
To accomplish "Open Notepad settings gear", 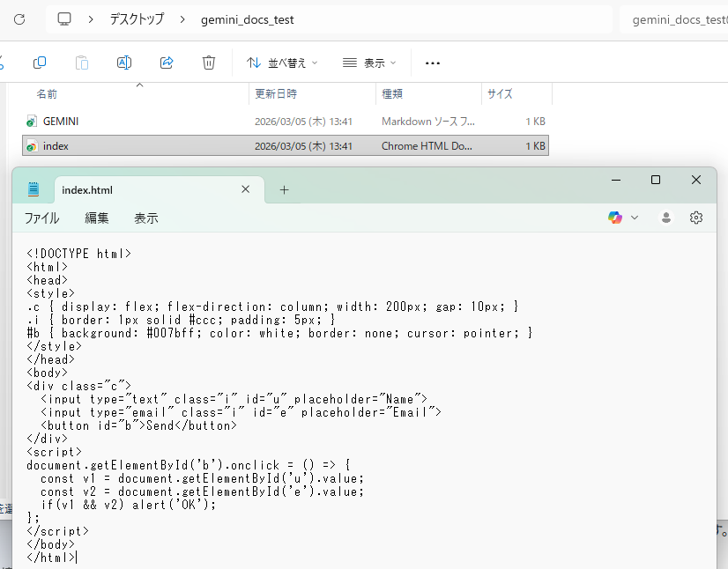I will 696,218.
